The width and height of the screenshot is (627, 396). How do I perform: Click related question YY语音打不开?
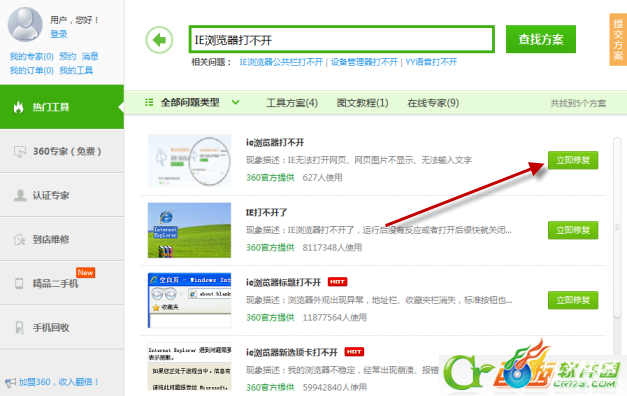[x=431, y=62]
